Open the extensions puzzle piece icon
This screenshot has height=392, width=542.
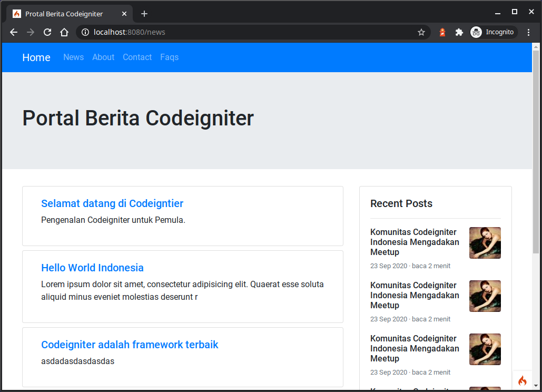459,32
